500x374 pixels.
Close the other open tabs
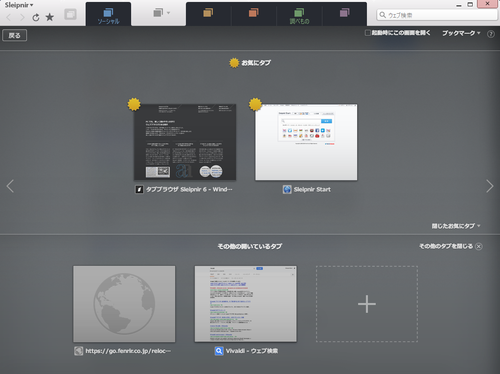pyautogui.click(x=450, y=246)
